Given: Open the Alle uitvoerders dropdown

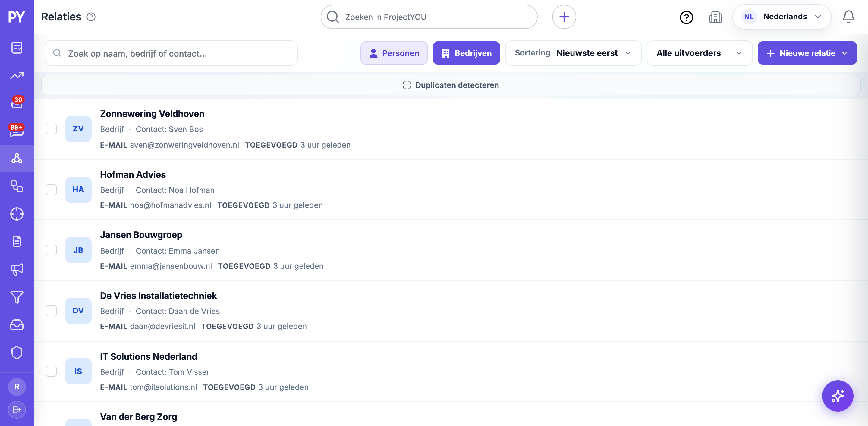Looking at the screenshot, I should click(x=699, y=53).
